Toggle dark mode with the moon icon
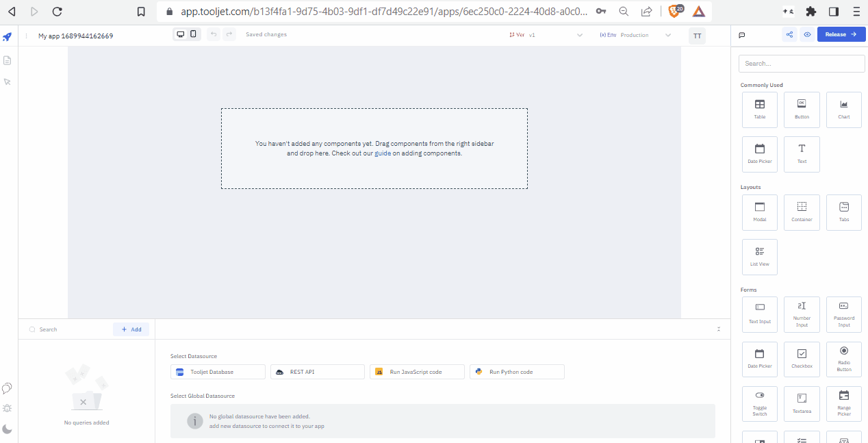The height and width of the screenshot is (443, 868). pyautogui.click(x=8, y=429)
